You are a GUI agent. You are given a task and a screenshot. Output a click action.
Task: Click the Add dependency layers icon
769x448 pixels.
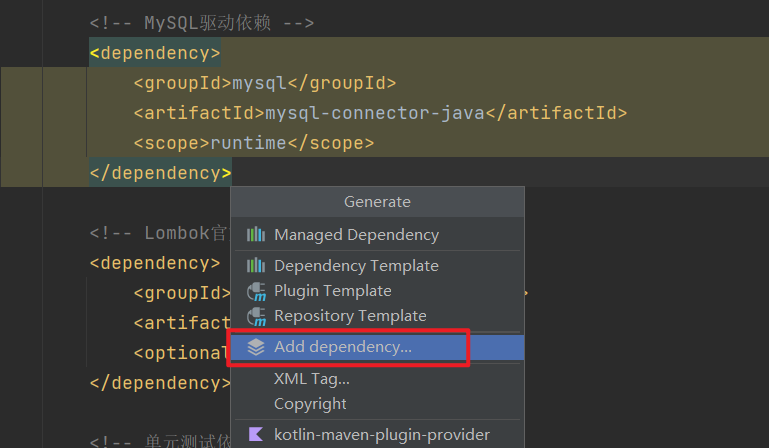coord(256,347)
